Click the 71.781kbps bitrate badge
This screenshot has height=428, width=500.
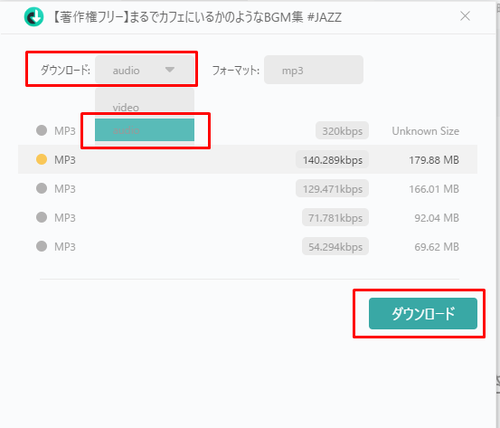[335, 218]
